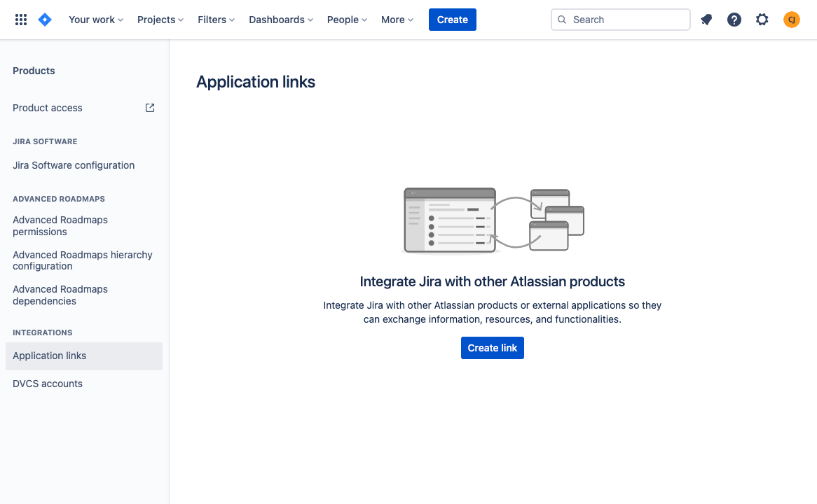Click the integration illustration image
This screenshot has width=817, height=504.
[x=493, y=220]
